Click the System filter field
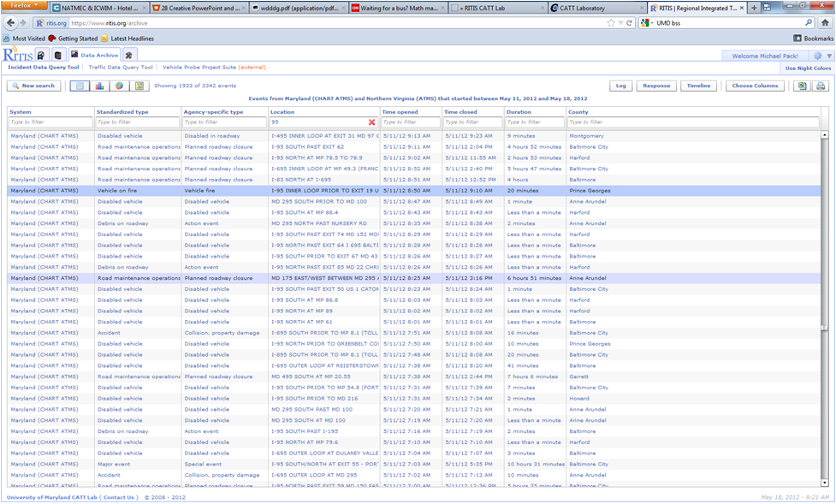Image resolution: width=836 pixels, height=504 pixels. (x=50, y=122)
